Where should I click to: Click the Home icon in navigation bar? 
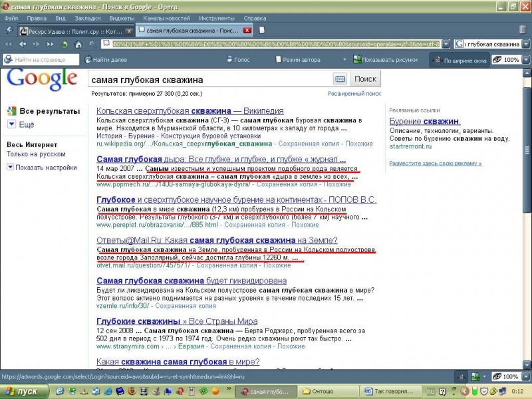click(x=78, y=45)
